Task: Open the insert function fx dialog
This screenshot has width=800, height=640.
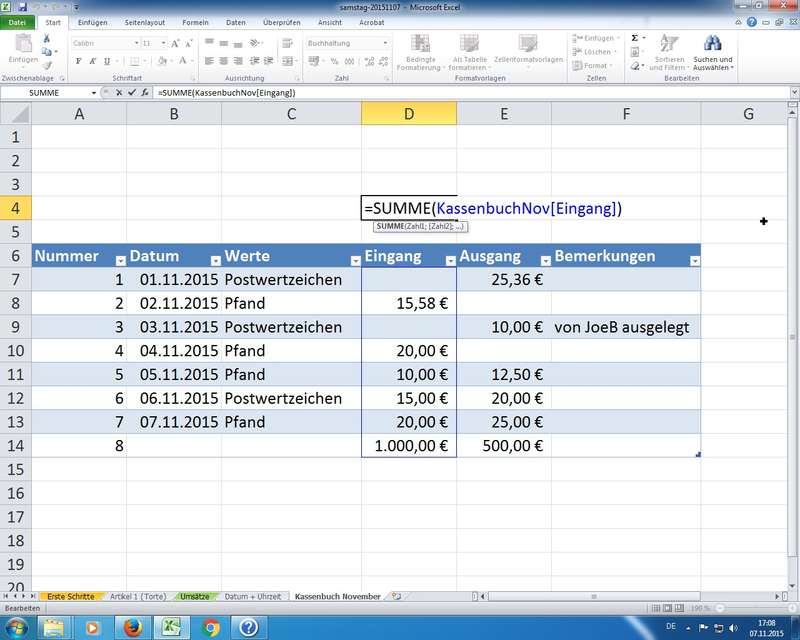Action: 144,92
